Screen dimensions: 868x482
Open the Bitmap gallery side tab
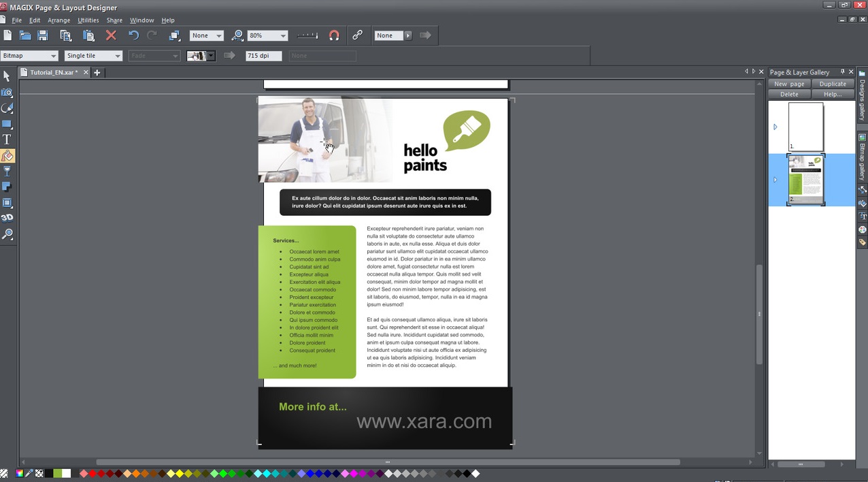[862, 158]
